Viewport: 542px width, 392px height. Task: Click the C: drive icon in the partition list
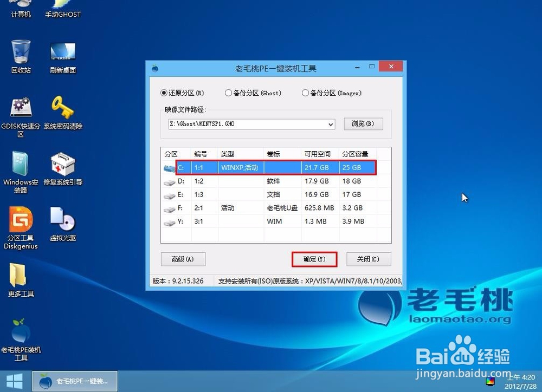pyautogui.click(x=169, y=168)
